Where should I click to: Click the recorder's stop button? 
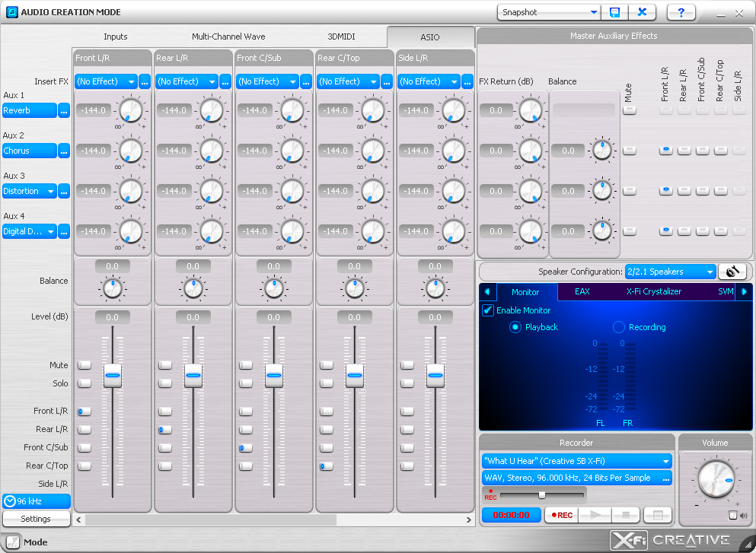[x=626, y=515]
